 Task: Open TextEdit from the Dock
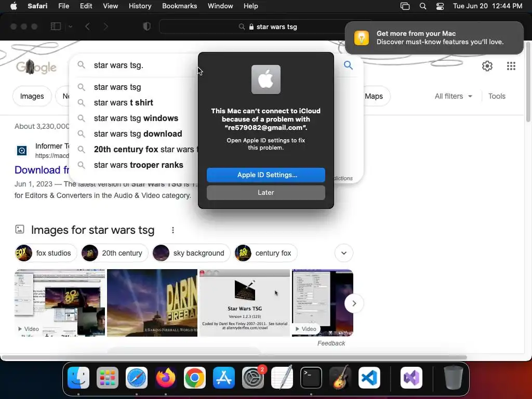pyautogui.click(x=282, y=378)
